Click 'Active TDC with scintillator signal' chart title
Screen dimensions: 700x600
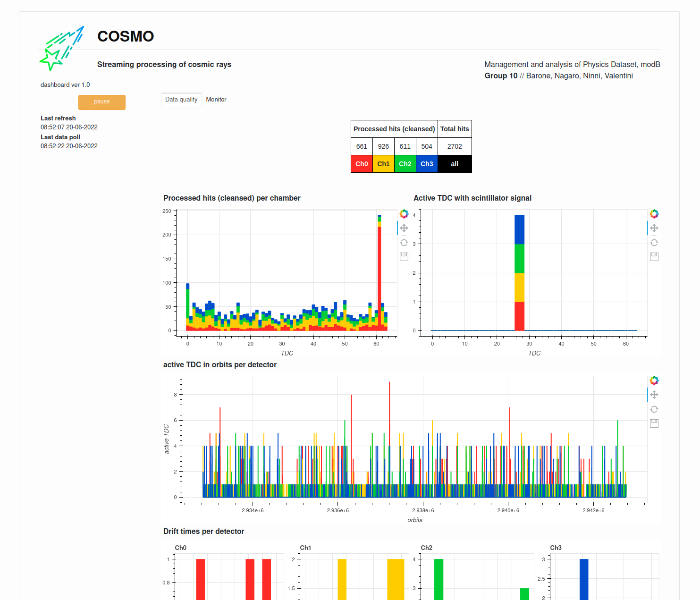tap(472, 198)
